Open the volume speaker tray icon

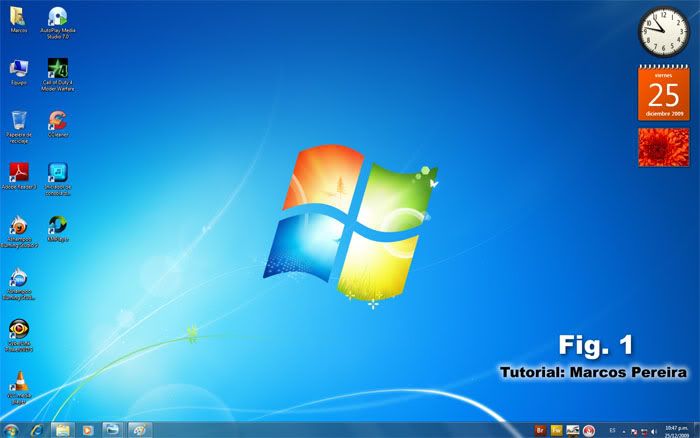pyautogui.click(x=654, y=432)
